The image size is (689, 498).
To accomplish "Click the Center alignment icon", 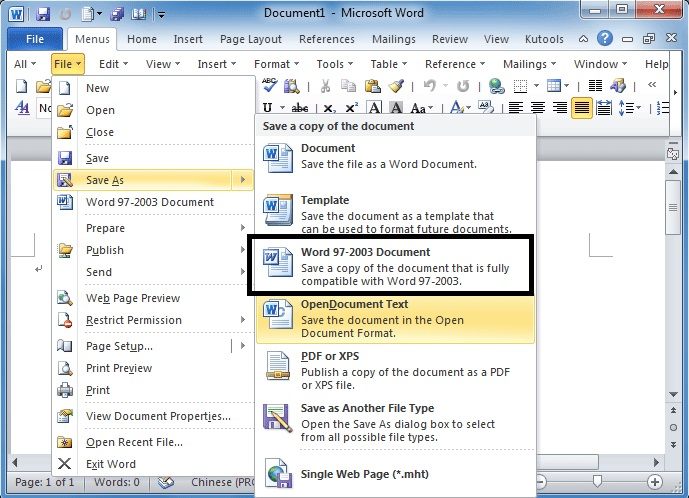I will [x=538, y=108].
